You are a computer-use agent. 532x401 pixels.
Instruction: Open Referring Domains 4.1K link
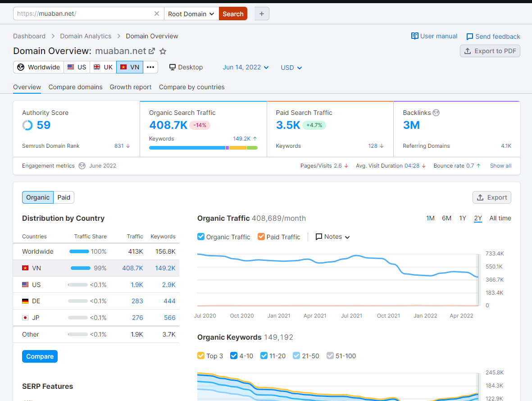(506, 146)
